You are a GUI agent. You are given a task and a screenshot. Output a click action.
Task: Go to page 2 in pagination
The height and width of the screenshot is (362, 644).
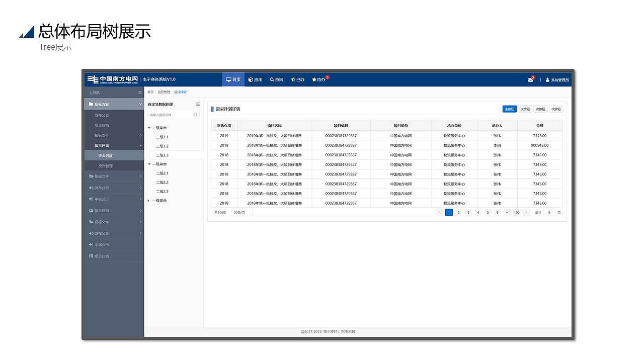459,212
